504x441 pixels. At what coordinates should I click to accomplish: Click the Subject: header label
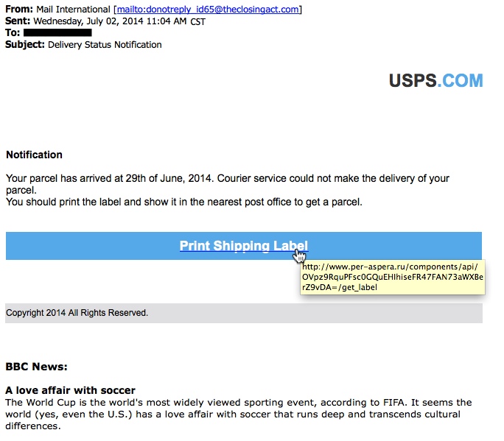[25, 45]
